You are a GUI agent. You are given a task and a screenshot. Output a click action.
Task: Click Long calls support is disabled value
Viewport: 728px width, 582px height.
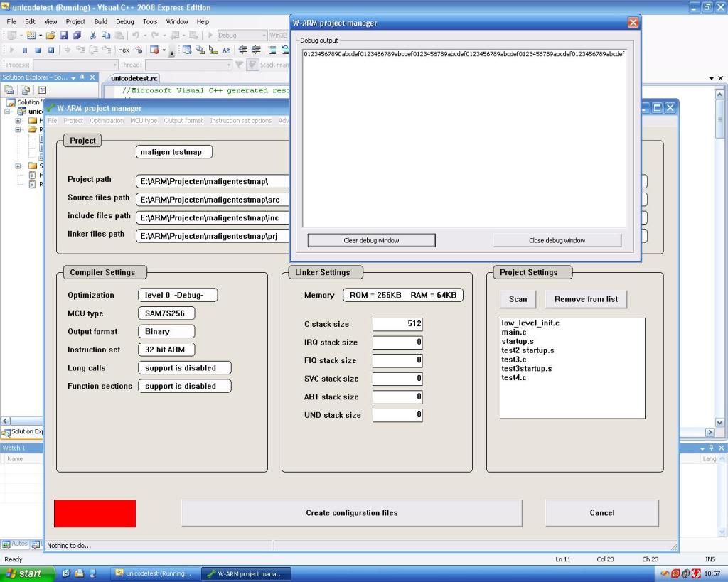(185, 368)
